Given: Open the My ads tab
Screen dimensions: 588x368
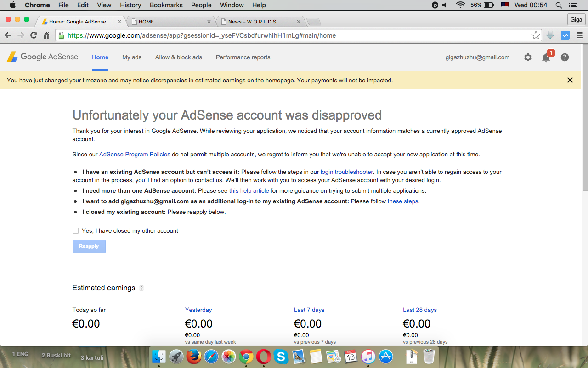Looking at the screenshot, I should click(132, 57).
